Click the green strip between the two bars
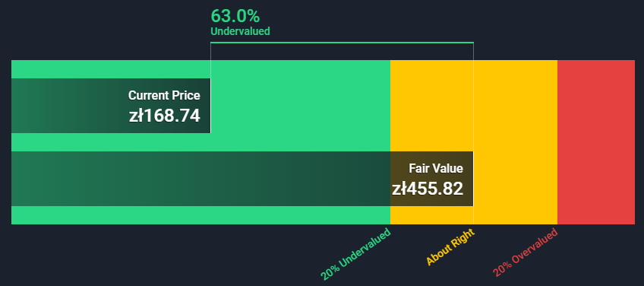Screen dimensions: 644x286 click(x=200, y=142)
